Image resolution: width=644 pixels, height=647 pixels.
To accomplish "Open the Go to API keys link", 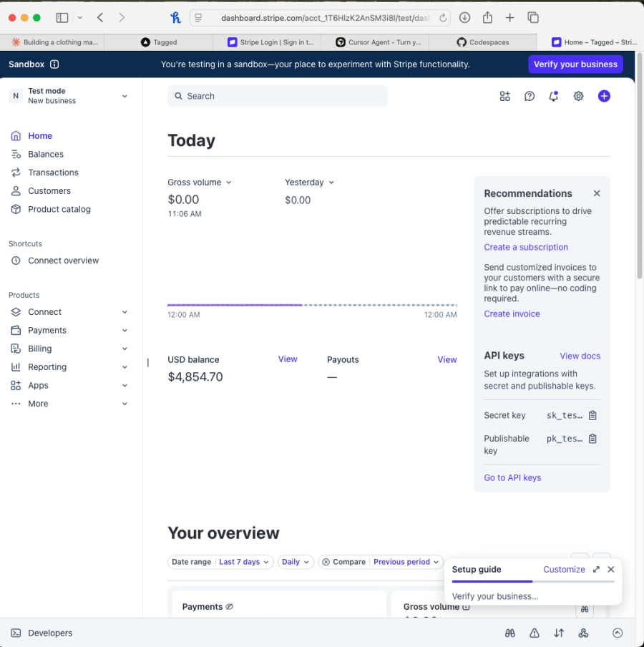I will [x=512, y=478].
